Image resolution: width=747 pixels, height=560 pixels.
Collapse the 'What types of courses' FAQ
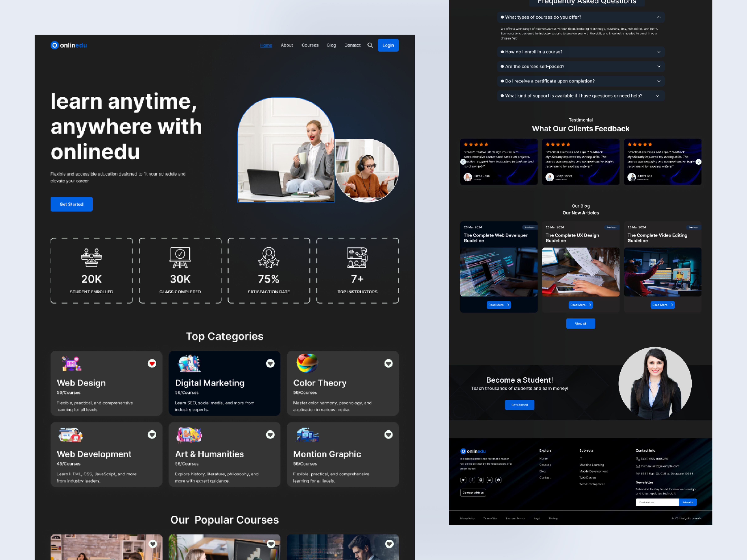[580, 17]
